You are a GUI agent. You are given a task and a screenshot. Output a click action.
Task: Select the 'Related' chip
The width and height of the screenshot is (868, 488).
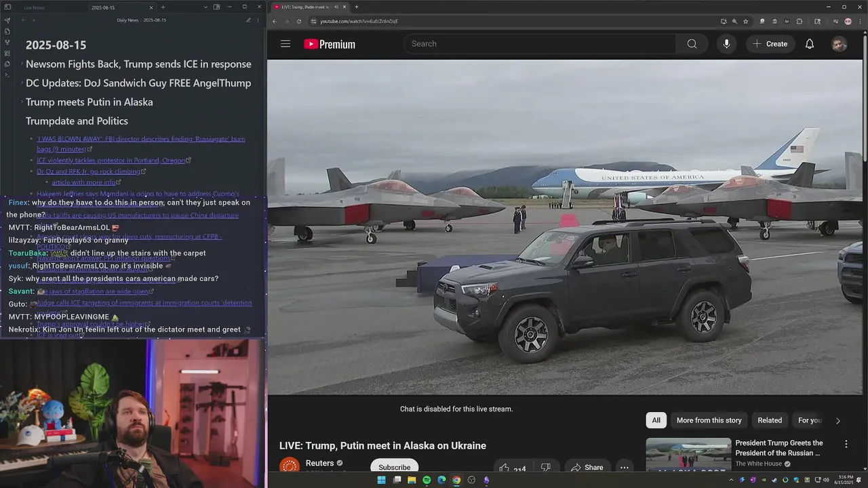pyautogui.click(x=770, y=420)
